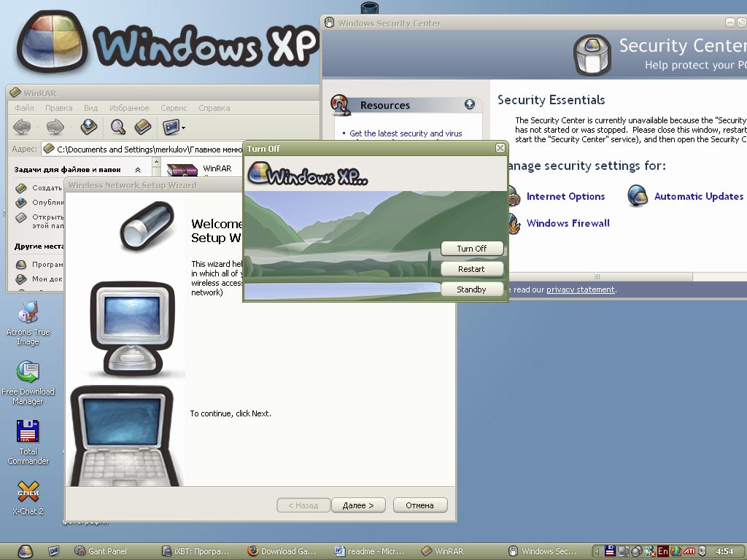Click the floppy disk tray icon
The height and width of the screenshot is (560, 747).
tap(609, 551)
